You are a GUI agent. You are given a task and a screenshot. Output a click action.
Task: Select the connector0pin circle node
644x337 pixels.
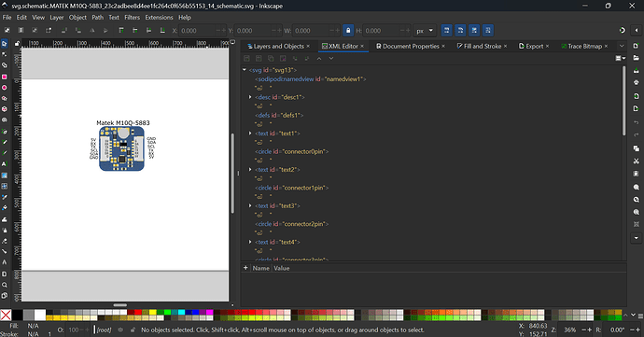click(291, 151)
